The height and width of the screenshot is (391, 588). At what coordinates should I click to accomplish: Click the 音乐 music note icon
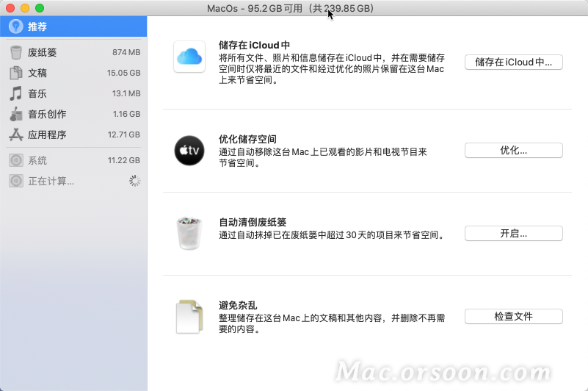point(15,93)
